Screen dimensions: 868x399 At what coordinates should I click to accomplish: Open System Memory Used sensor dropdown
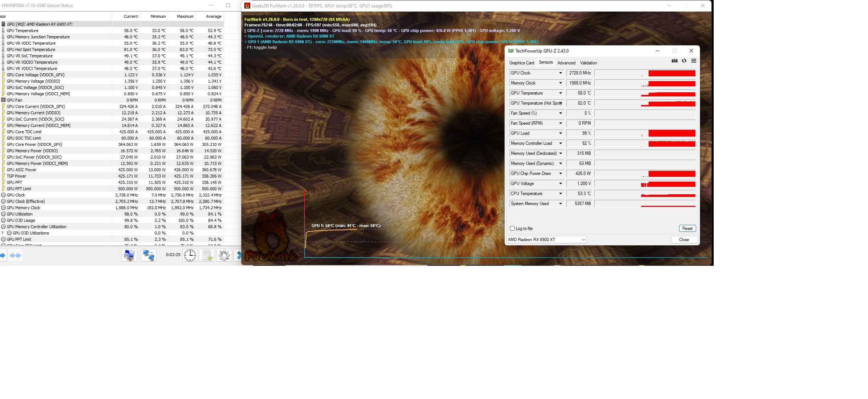(x=560, y=204)
